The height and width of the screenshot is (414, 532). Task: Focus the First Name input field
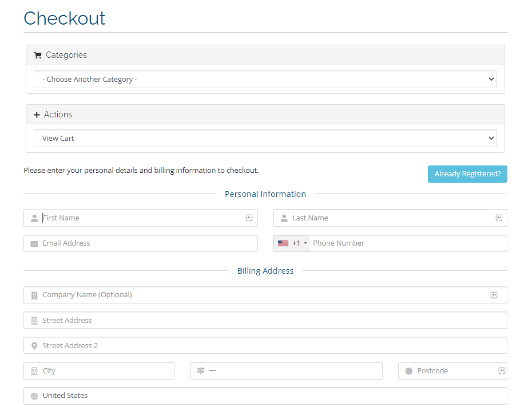tap(141, 218)
